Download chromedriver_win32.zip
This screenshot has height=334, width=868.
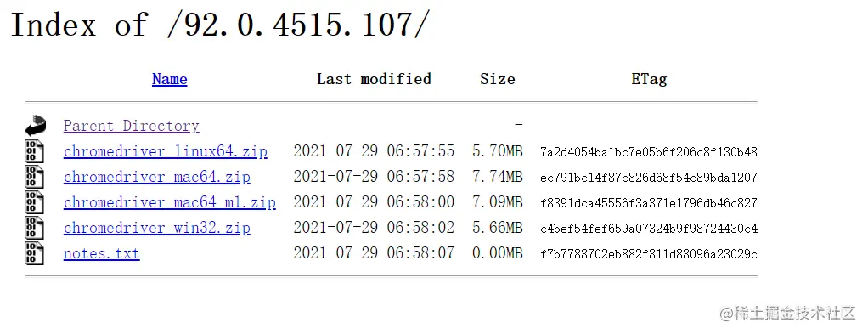pos(156,229)
